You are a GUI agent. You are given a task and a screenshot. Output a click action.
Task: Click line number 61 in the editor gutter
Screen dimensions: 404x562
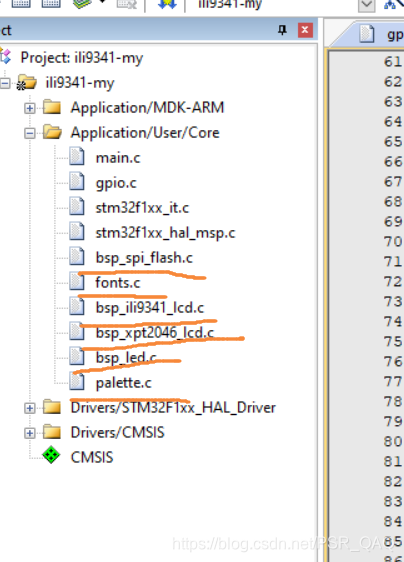393,62
